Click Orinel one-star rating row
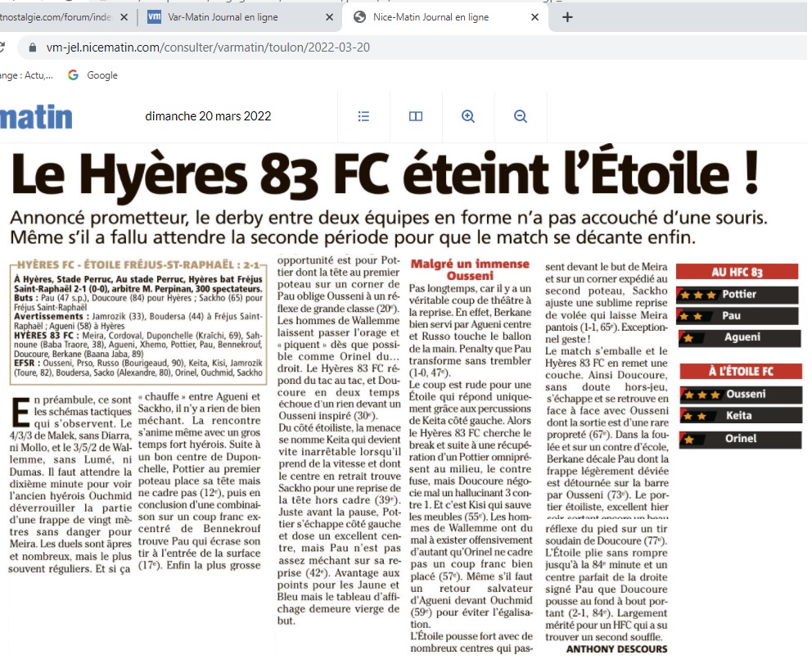Viewport: 812px width, 664px height. pyautogui.click(x=741, y=439)
